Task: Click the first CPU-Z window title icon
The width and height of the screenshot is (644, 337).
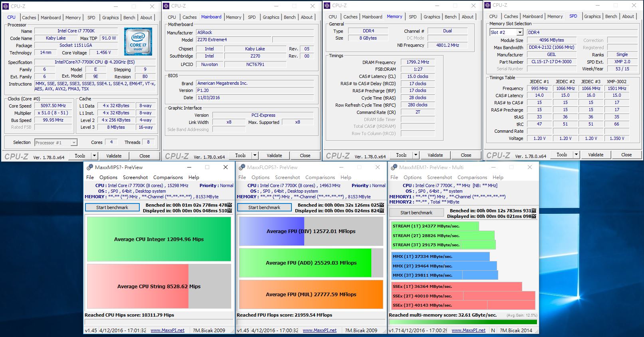Action: coord(6,6)
